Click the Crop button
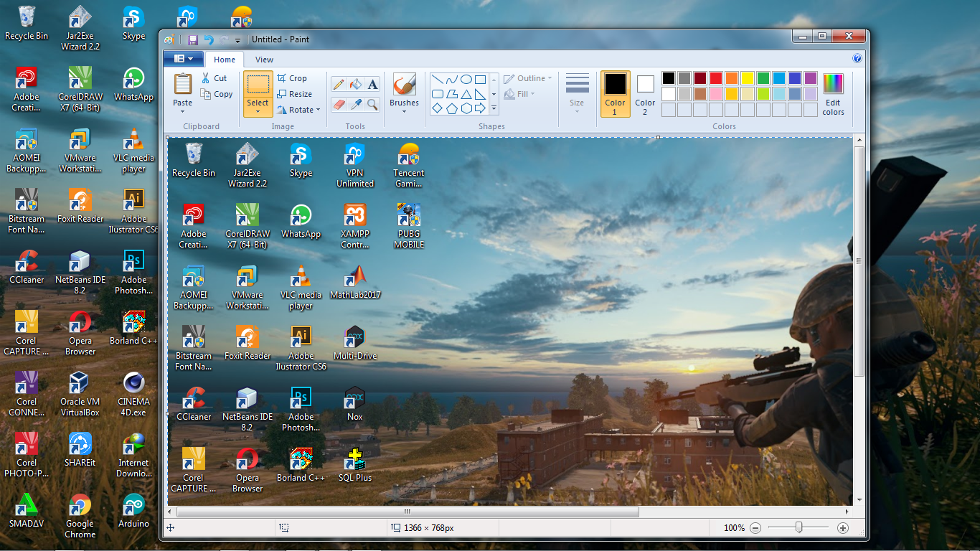Screen dimensions: 980x551 pos(292,78)
